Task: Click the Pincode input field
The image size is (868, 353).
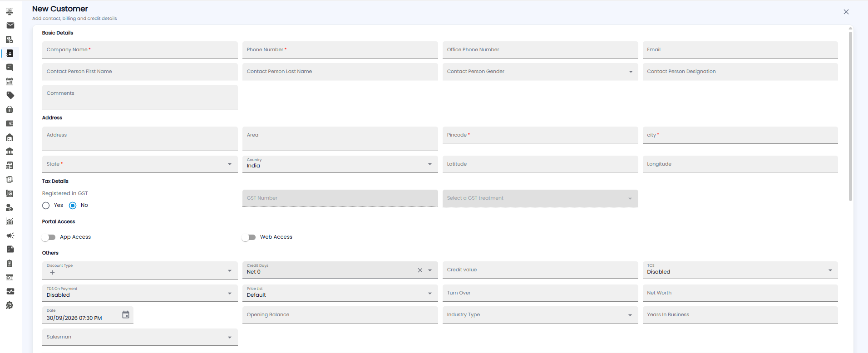Action: (540, 135)
